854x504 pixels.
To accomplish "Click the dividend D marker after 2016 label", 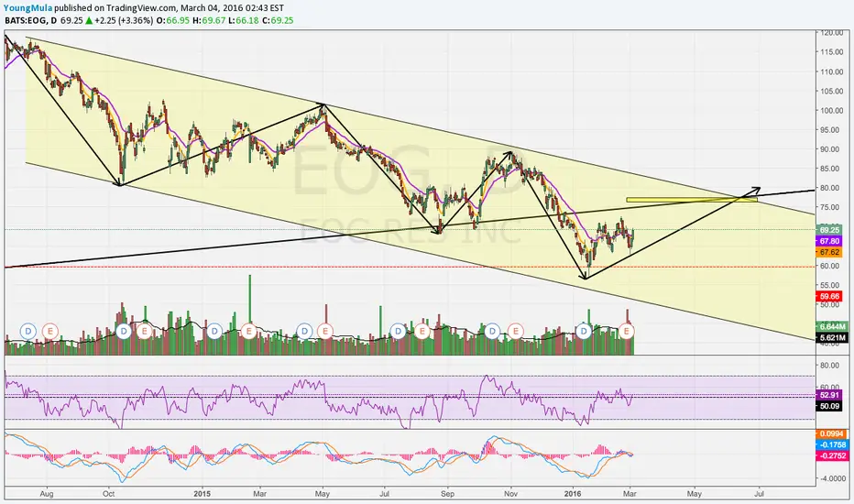I will 585,331.
